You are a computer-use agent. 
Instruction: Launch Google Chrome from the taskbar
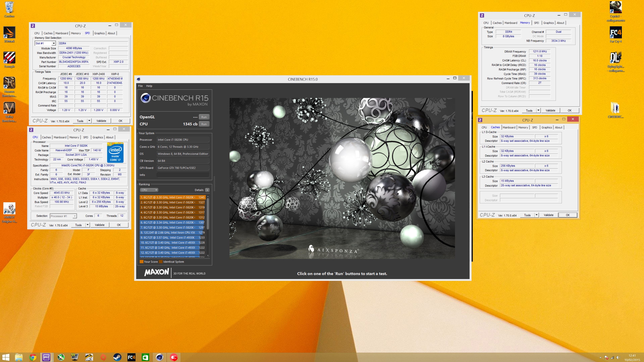pyautogui.click(x=33, y=357)
